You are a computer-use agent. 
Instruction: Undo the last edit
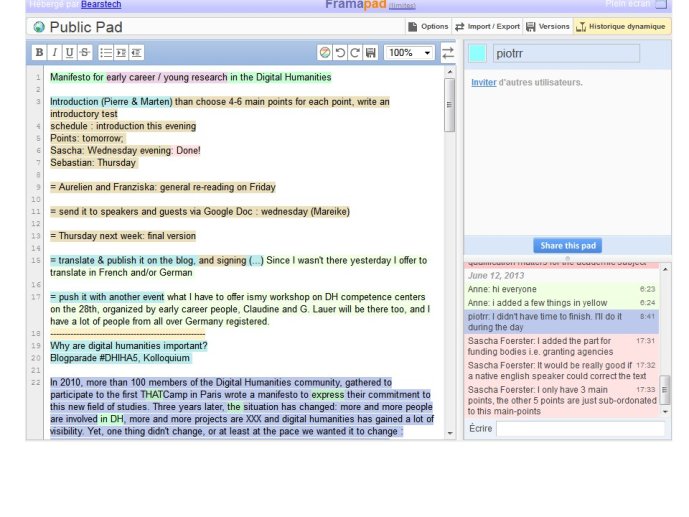(340, 53)
